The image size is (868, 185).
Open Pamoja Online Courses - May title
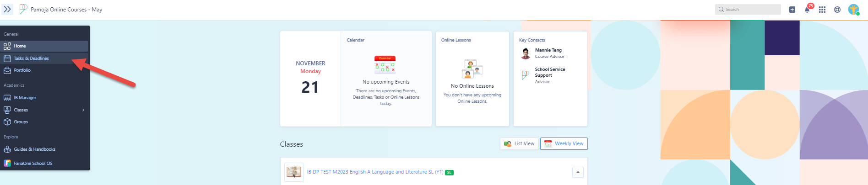(66, 10)
